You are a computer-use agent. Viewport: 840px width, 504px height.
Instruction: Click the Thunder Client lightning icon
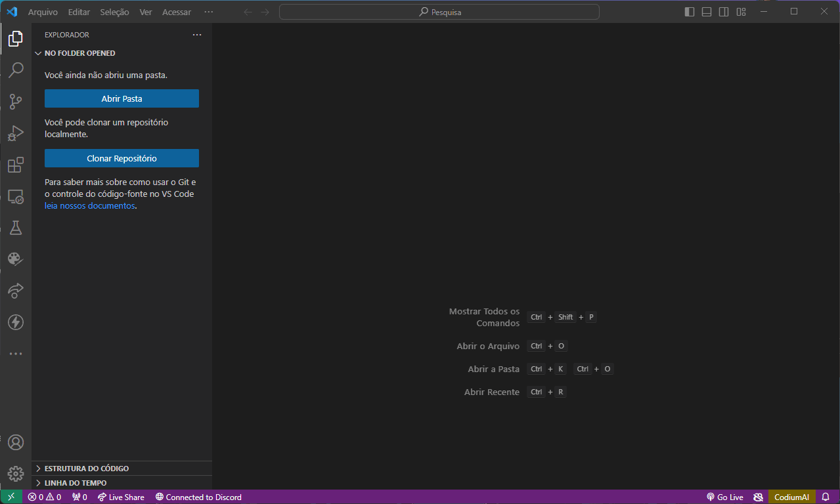click(x=16, y=322)
